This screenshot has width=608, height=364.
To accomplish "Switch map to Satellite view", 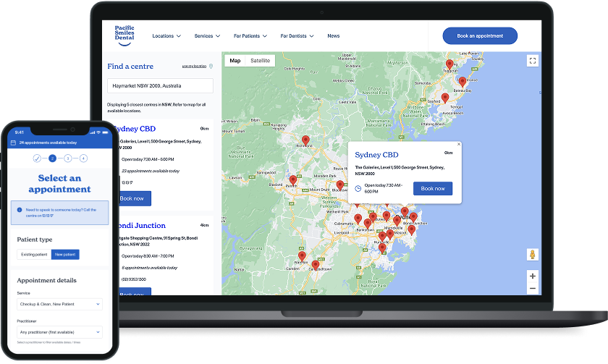I will click(x=260, y=61).
